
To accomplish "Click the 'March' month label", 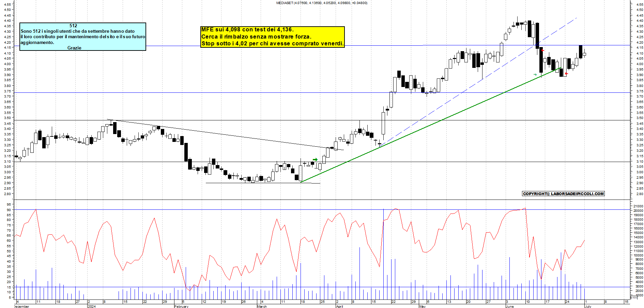I will [262, 306].
